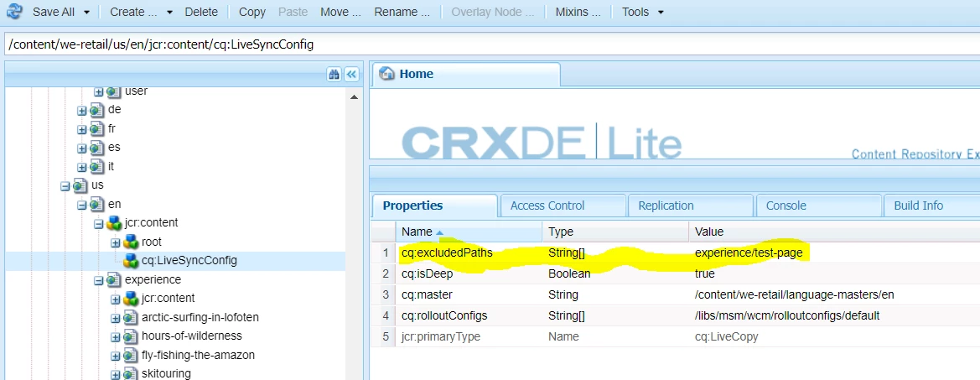Screen dimensions: 980x380
Task: Click the 'es' page node icon
Action: tap(97, 148)
